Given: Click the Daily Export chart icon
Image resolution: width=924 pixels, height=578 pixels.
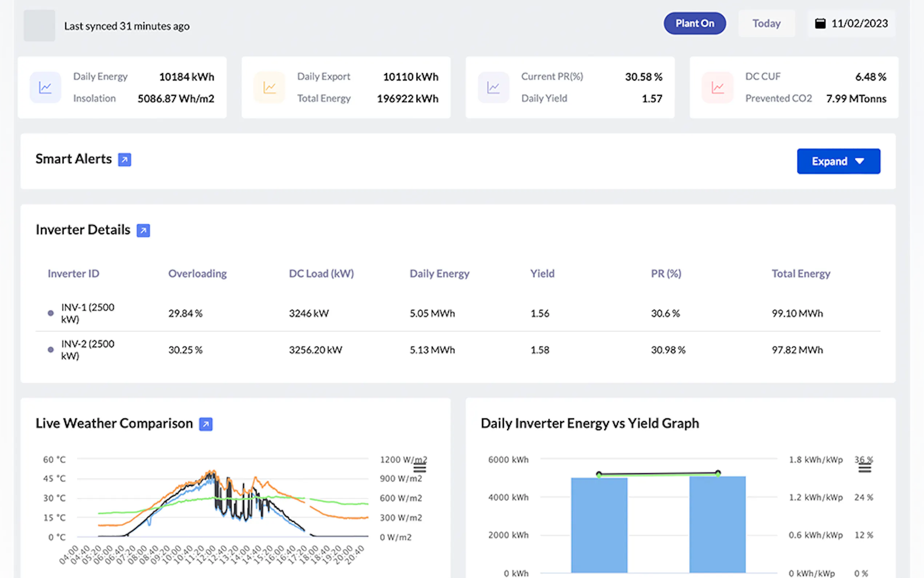Looking at the screenshot, I should click(x=269, y=88).
